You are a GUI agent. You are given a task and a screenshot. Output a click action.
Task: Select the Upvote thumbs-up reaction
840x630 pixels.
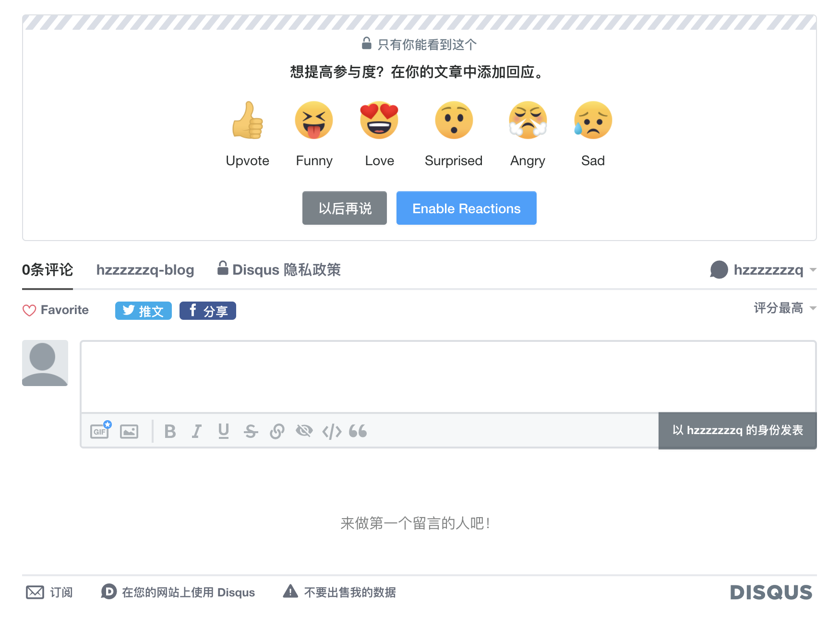click(248, 120)
